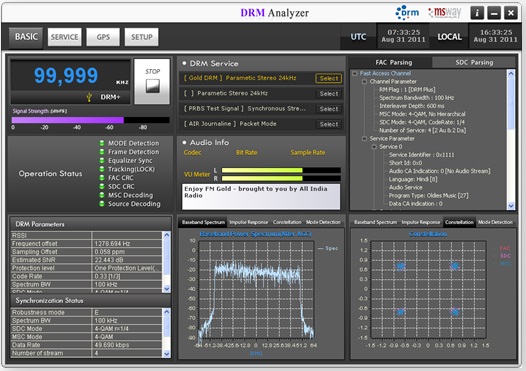Click the Tracking(LOCK) status LED
The width and height of the screenshot is (526, 371).
point(102,169)
